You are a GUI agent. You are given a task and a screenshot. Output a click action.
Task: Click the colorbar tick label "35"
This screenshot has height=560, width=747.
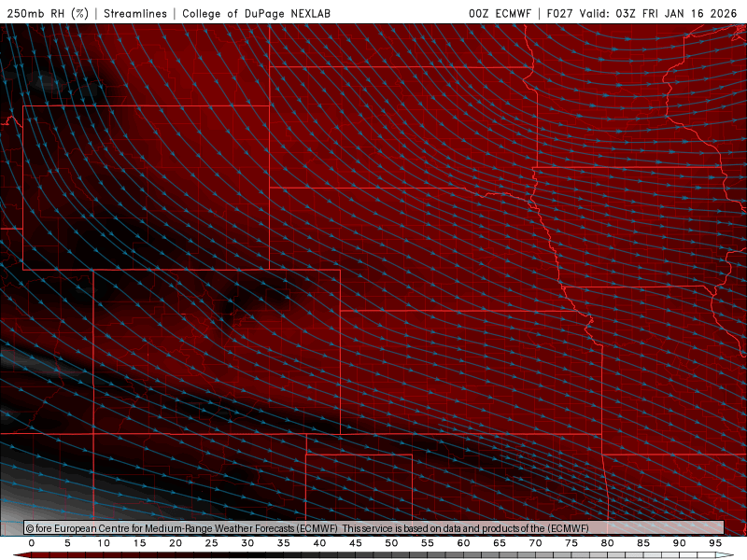pos(284,543)
